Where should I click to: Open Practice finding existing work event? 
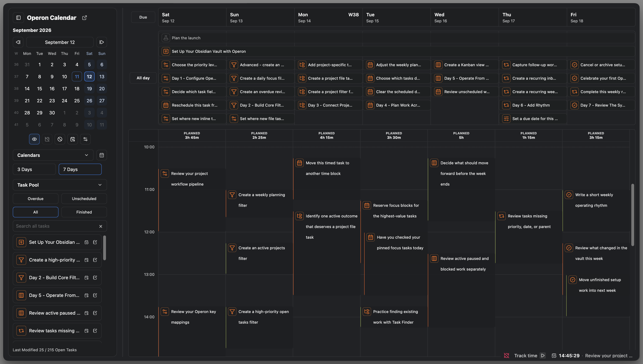click(x=394, y=317)
